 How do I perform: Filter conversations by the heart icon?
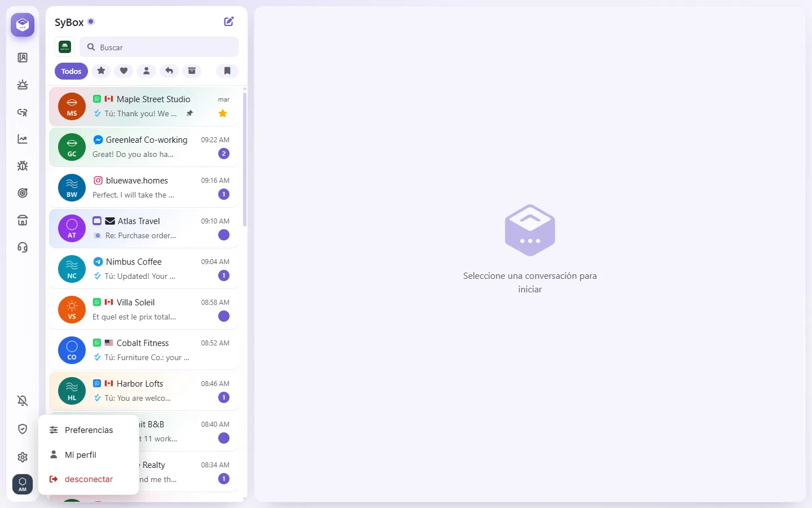(x=123, y=71)
